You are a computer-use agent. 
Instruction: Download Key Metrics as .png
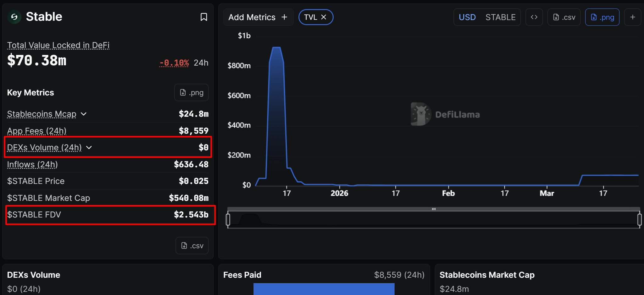[192, 92]
